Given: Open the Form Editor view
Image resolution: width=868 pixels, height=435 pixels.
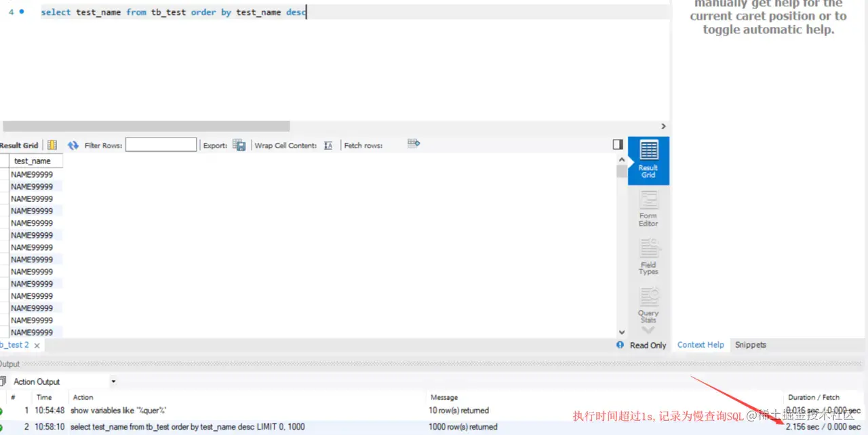Looking at the screenshot, I should click(648, 209).
